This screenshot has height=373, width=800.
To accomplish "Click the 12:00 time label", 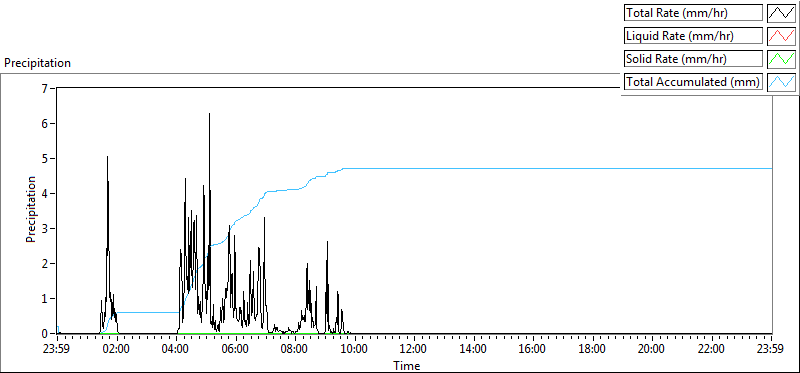I will [414, 350].
